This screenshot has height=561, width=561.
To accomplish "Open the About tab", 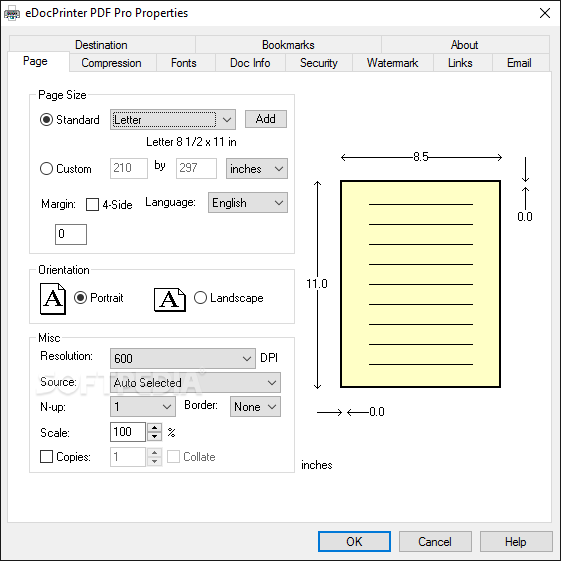I will click(465, 45).
